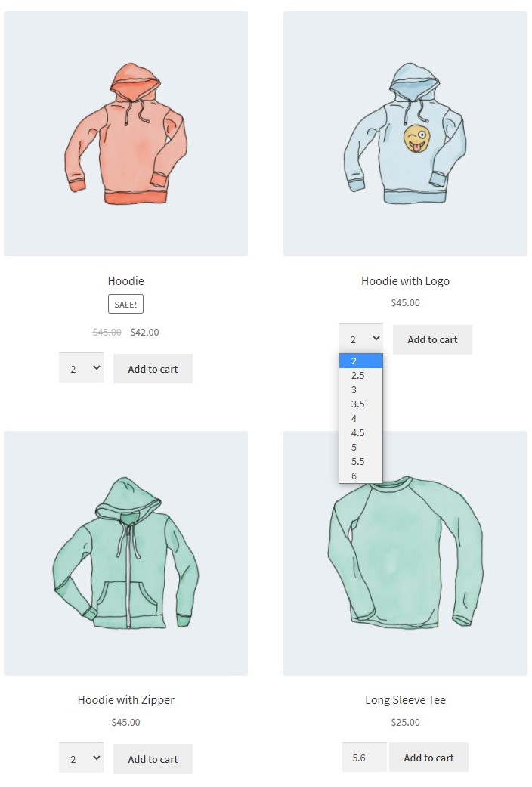Open the blue Hoodie with Logo image
Screen dimensions: 532x787
405,134
